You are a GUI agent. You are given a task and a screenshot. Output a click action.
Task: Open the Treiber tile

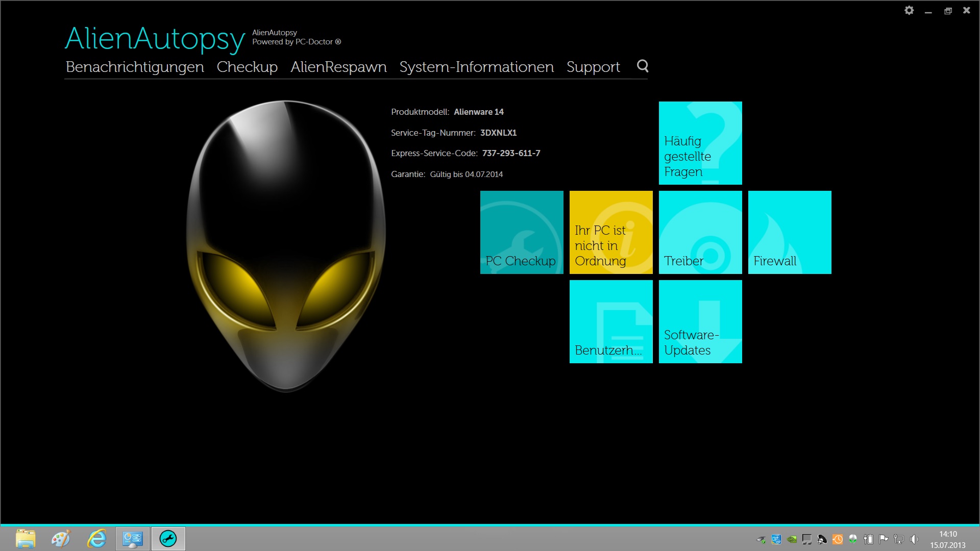tap(700, 232)
